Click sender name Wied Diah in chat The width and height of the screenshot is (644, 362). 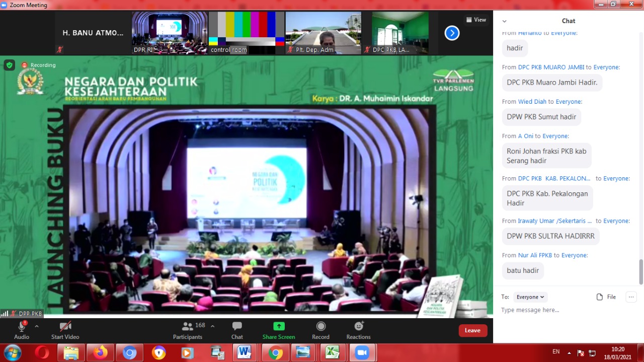tap(532, 101)
